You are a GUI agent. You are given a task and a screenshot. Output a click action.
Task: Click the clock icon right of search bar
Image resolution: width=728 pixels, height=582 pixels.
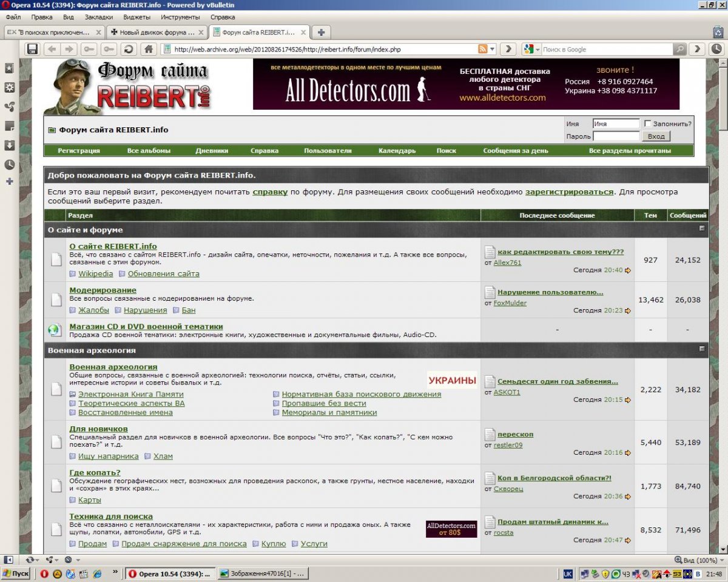[x=717, y=49]
